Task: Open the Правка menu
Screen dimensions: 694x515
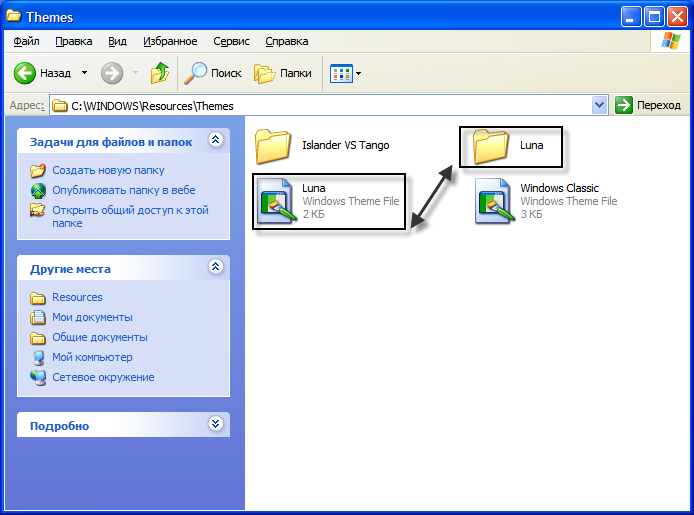Action: 73,41
